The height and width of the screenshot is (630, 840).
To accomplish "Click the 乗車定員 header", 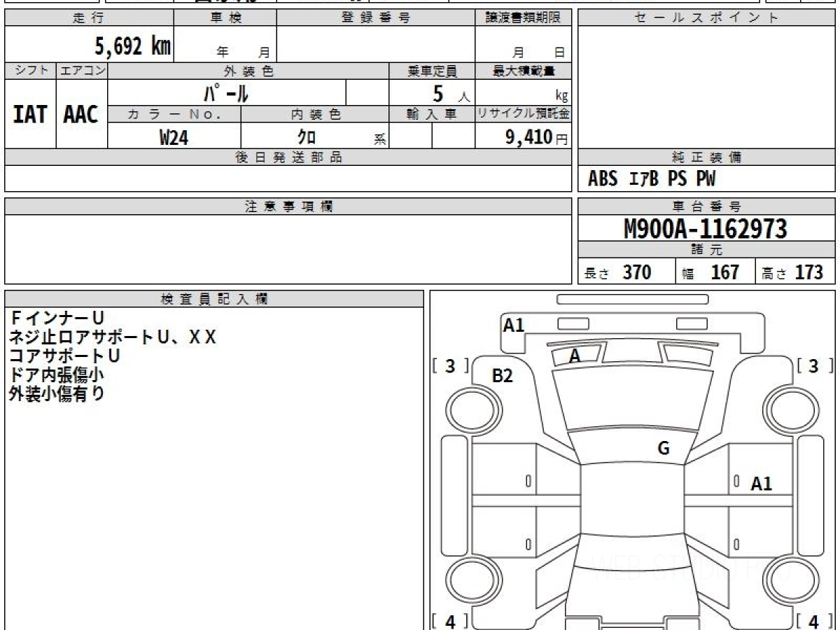I will 432,71.
